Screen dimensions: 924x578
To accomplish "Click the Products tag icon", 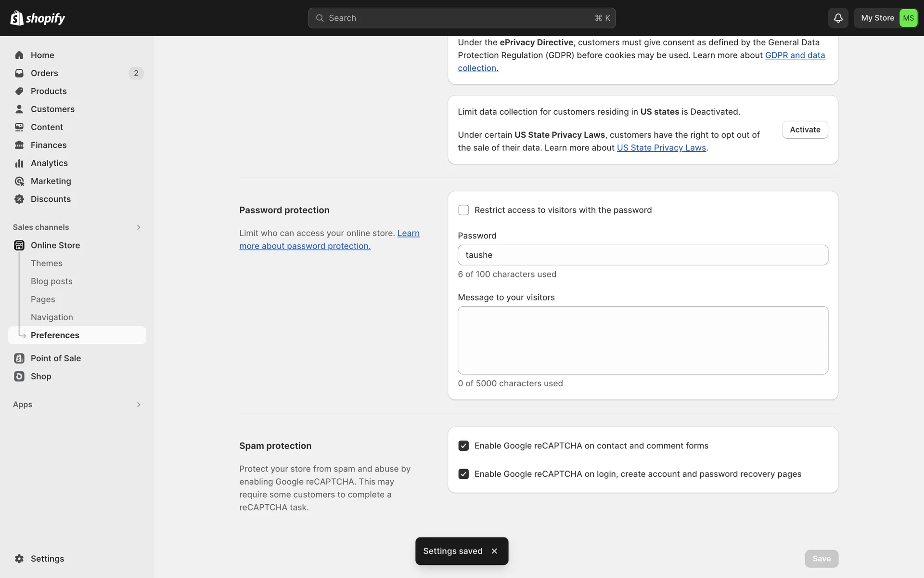I will (x=19, y=91).
